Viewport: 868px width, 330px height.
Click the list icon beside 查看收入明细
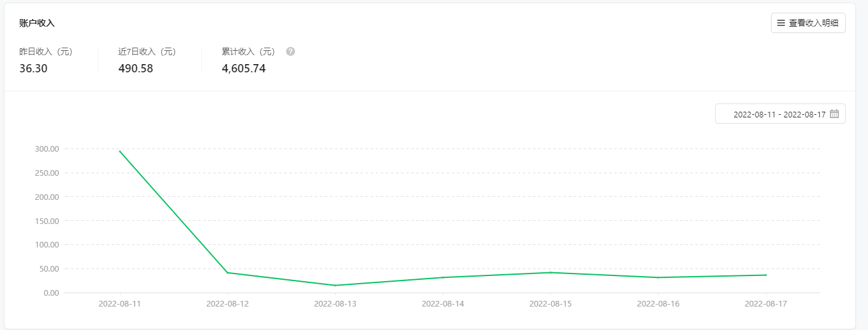click(x=781, y=23)
